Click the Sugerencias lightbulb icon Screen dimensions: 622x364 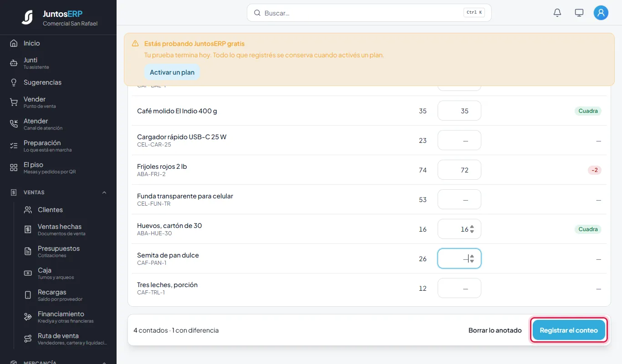tap(14, 82)
